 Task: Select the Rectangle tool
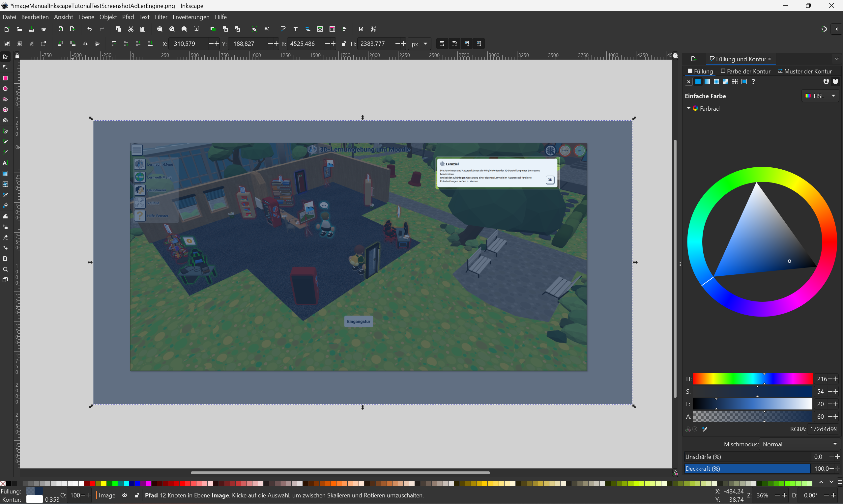[x=5, y=78]
